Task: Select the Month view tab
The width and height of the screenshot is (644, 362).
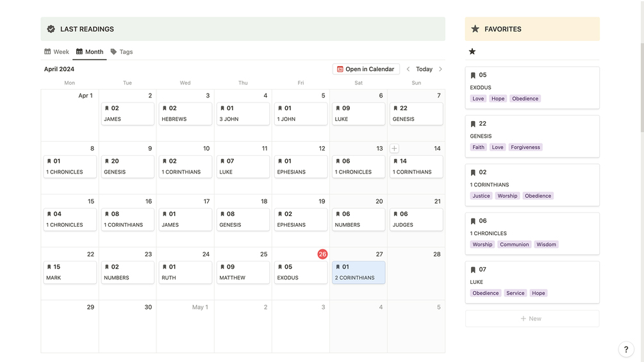Action: (89, 52)
